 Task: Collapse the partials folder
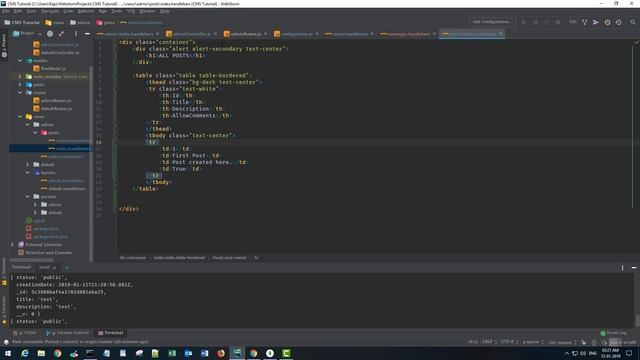click(x=28, y=196)
